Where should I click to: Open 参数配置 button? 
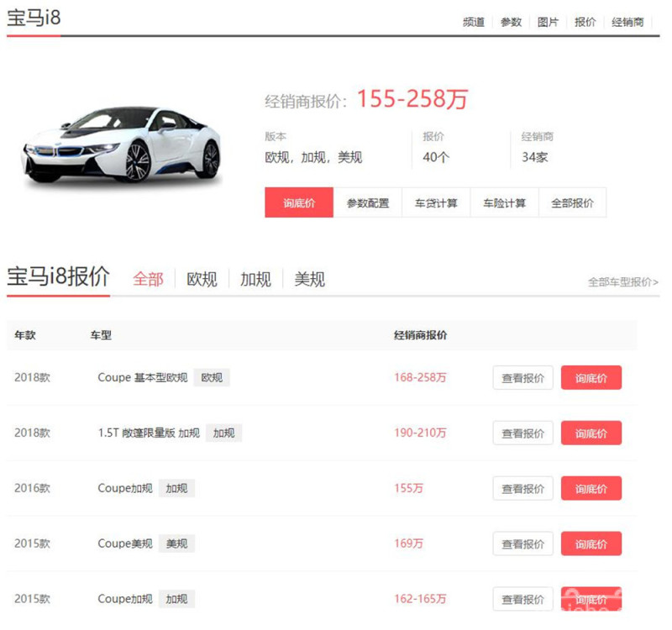point(368,202)
